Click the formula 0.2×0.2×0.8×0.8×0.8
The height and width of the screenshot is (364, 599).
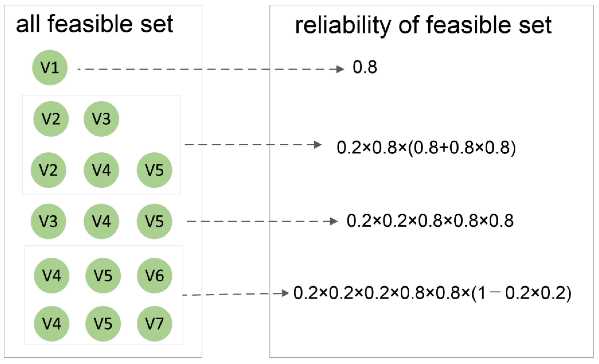pyautogui.click(x=430, y=221)
